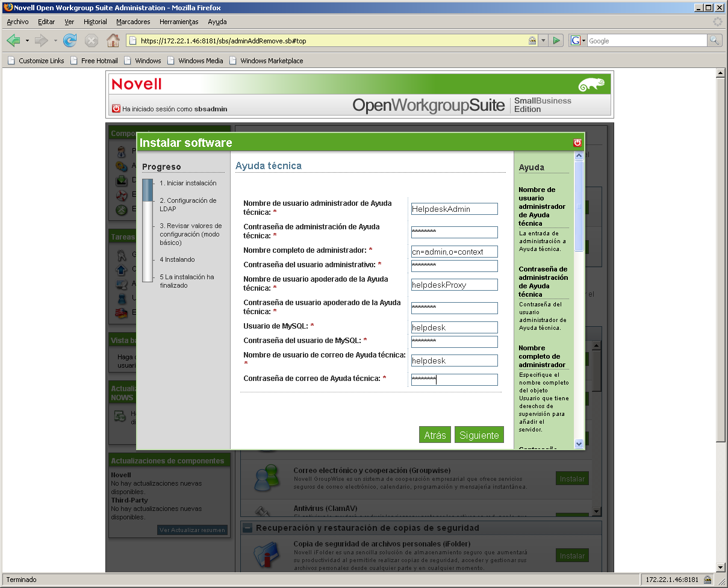The image size is (728, 588).
Task: Click the helpdeskProxy username field
Action: (x=454, y=285)
